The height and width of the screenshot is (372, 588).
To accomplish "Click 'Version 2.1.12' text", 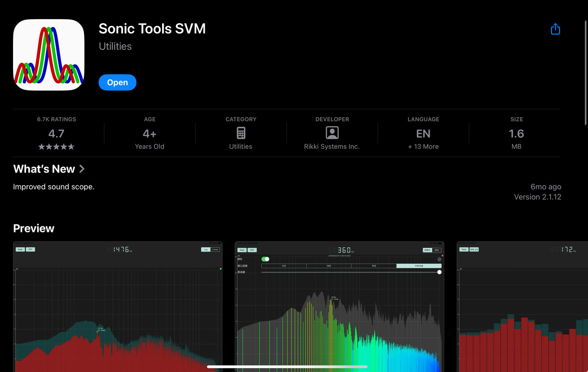I will tap(537, 197).
